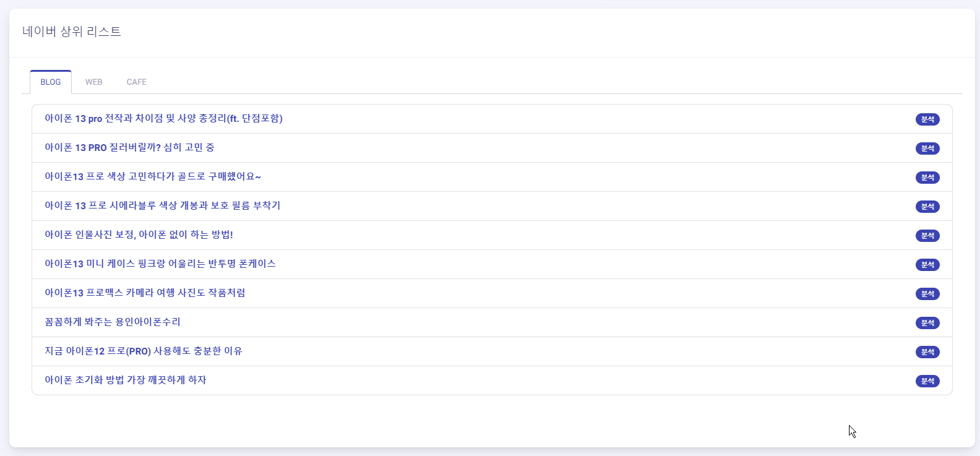Open post '아이폰13 미니 케이스 핑크랑 어울리는 반투명 폰케이스'
This screenshot has height=456, width=980.
(160, 264)
